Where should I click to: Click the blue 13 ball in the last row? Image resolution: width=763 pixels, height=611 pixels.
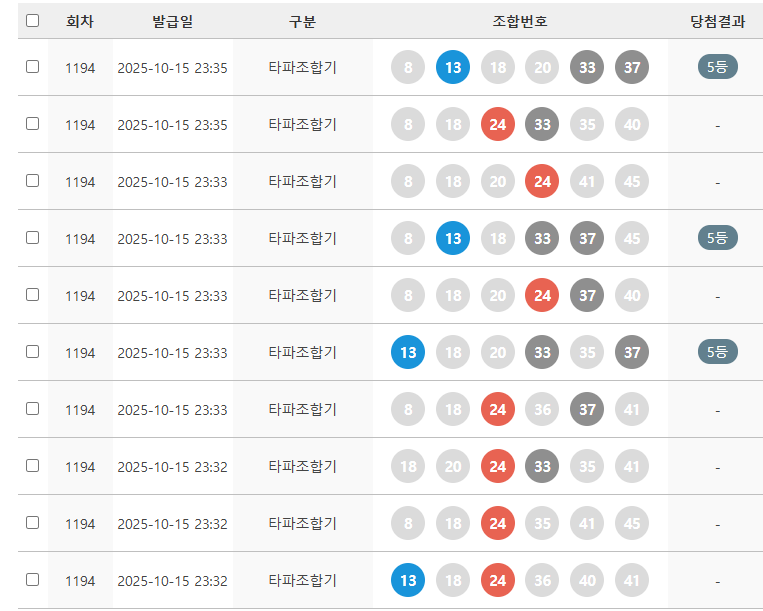408,580
